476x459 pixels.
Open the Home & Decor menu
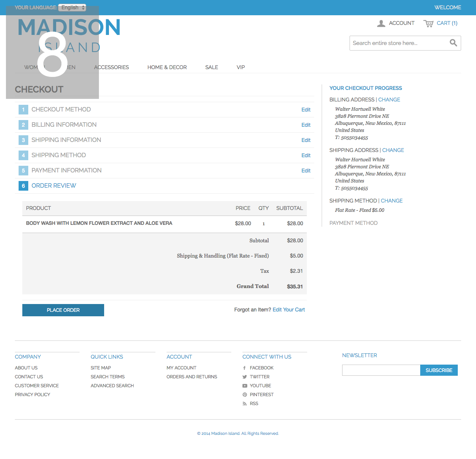pyautogui.click(x=167, y=67)
